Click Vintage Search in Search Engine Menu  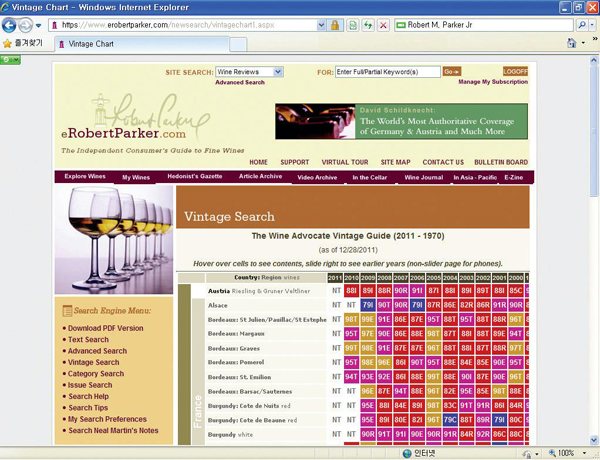pos(93,362)
